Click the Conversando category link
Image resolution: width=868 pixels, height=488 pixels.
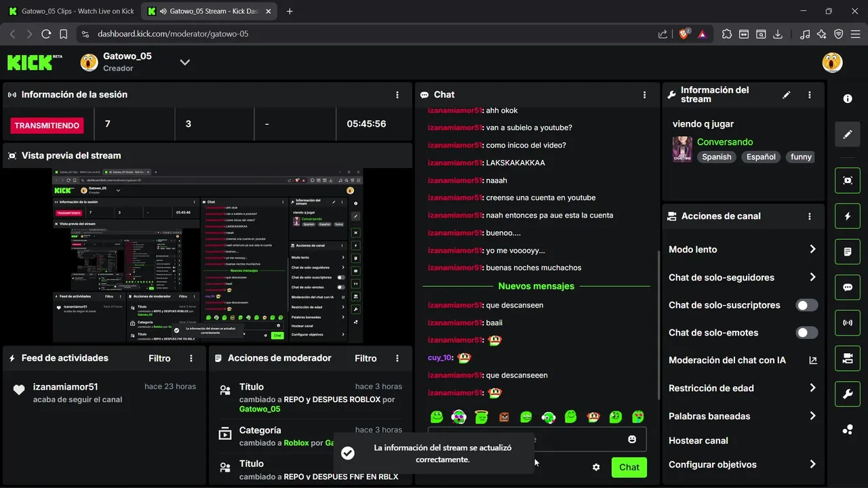tap(725, 142)
